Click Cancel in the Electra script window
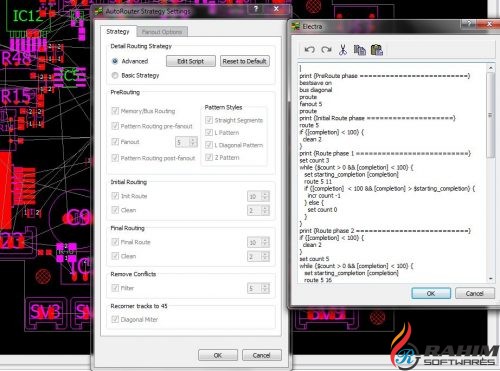 [474, 293]
